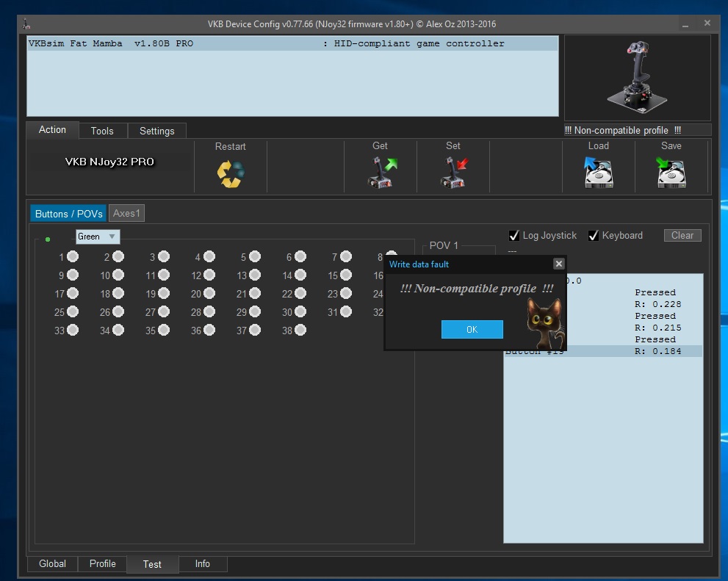Click the Save profile disk icon
728x581 pixels.
pos(671,173)
